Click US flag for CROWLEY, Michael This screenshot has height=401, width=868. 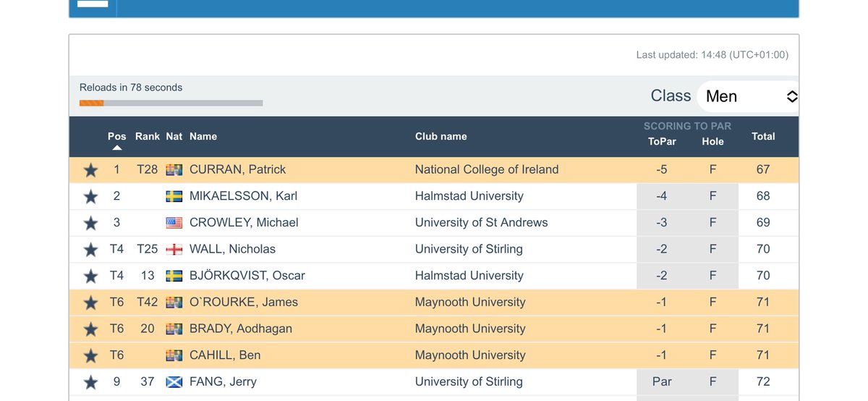(174, 223)
